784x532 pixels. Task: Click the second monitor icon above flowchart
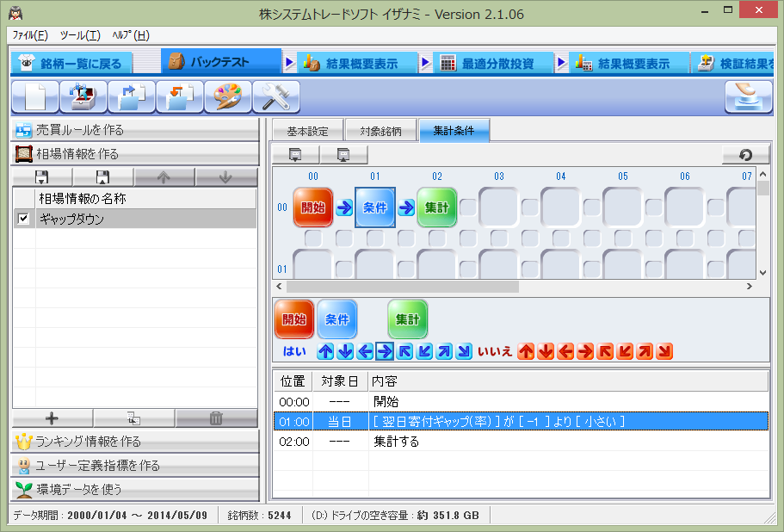343,155
